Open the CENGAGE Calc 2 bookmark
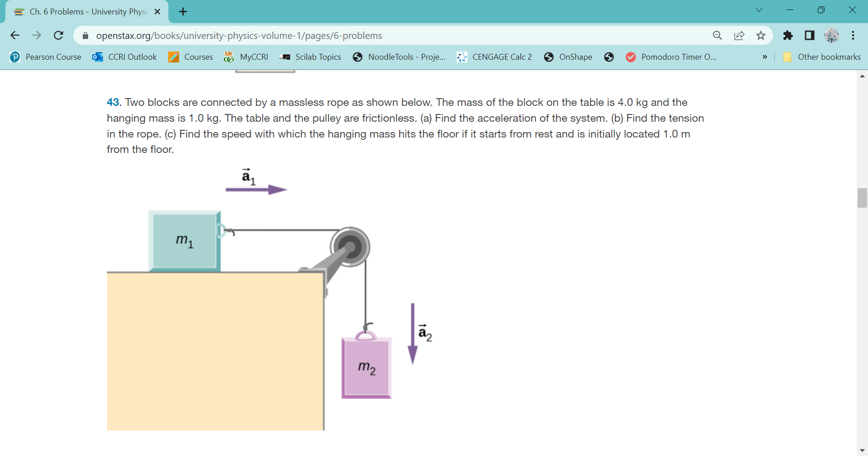This screenshot has width=868, height=456. pyautogui.click(x=494, y=57)
